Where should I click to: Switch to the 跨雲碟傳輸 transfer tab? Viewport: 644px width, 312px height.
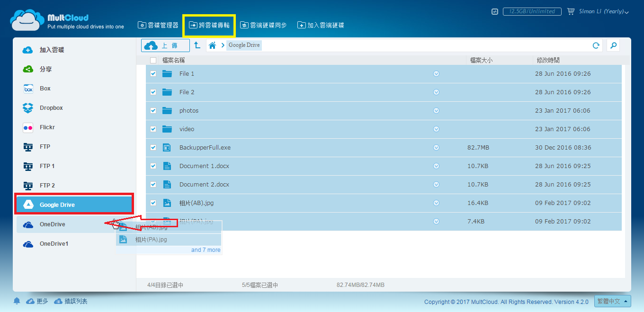point(209,25)
